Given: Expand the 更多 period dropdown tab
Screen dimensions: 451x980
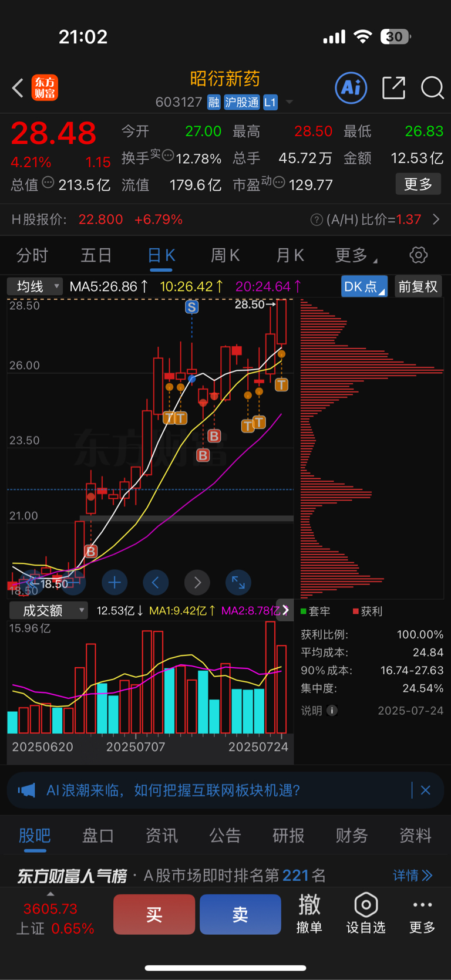Looking at the screenshot, I should [x=356, y=255].
